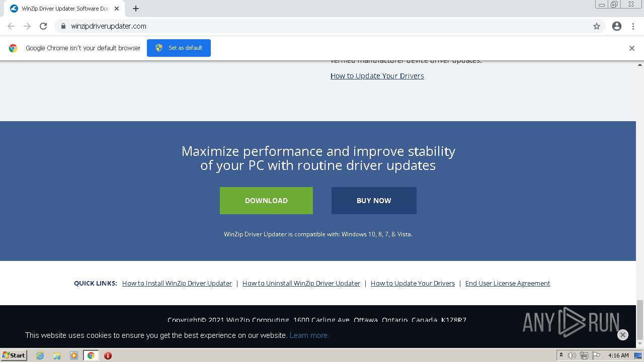Viewport: 644px width, 362px height.
Task: Click the Action Center flag icon
Action: tap(595, 355)
